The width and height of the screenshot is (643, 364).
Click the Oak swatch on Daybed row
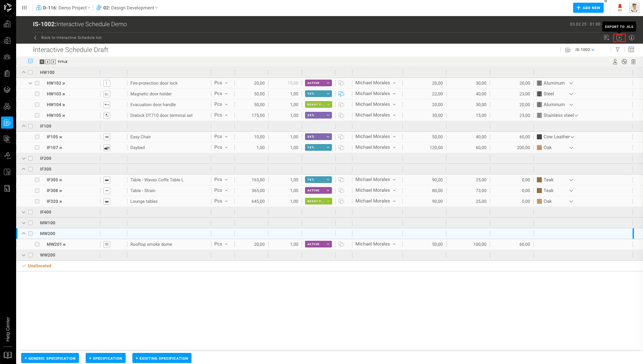tap(539, 148)
